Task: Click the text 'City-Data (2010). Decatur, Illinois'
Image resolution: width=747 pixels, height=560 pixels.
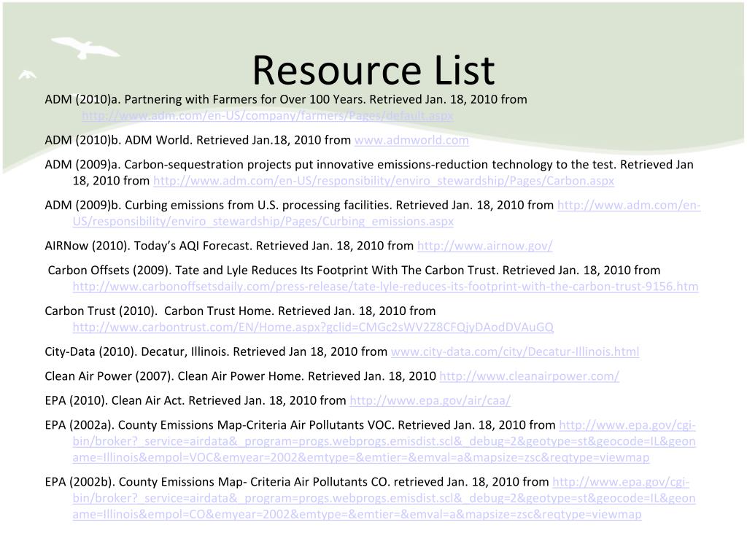Action: pyautogui.click(x=136, y=352)
